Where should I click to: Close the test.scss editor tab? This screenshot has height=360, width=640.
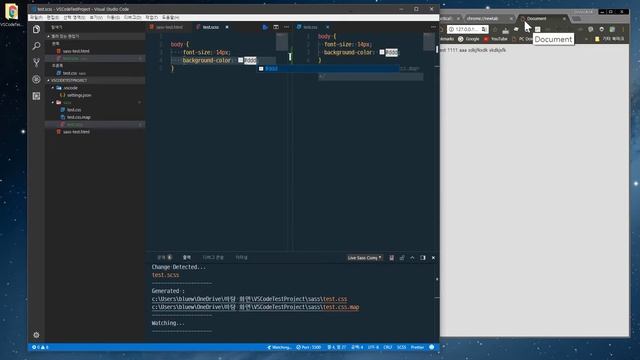(x=227, y=27)
